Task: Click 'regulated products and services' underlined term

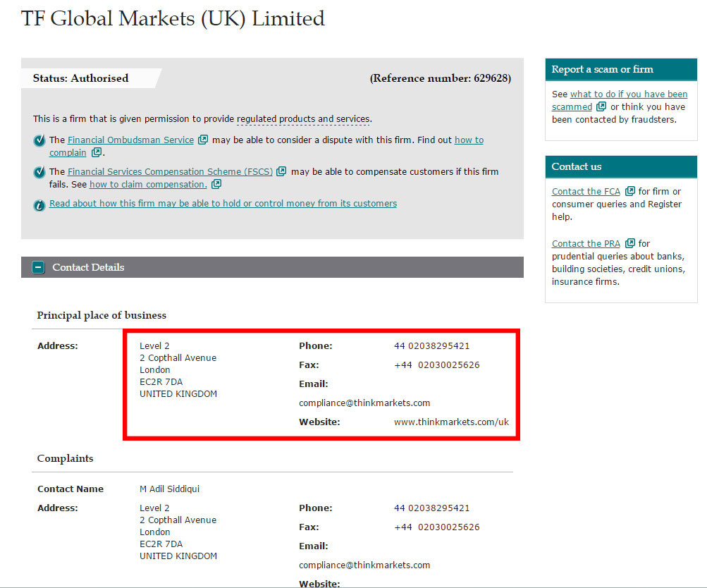Action: coord(303,119)
